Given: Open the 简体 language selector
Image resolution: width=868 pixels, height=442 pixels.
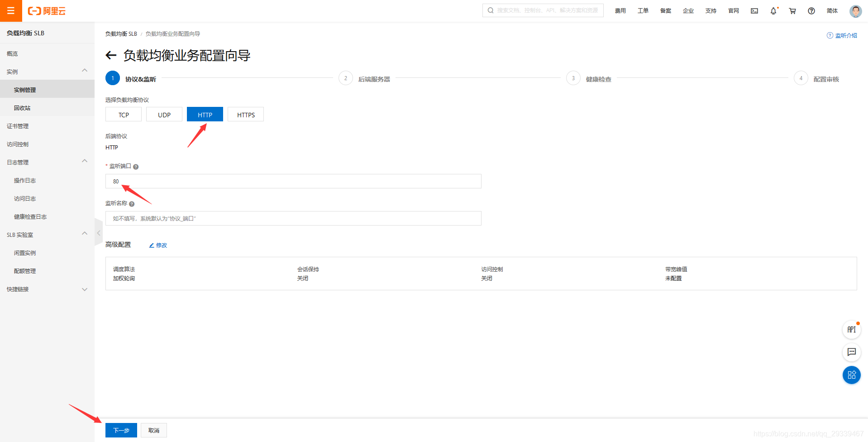Looking at the screenshot, I should click(x=832, y=11).
